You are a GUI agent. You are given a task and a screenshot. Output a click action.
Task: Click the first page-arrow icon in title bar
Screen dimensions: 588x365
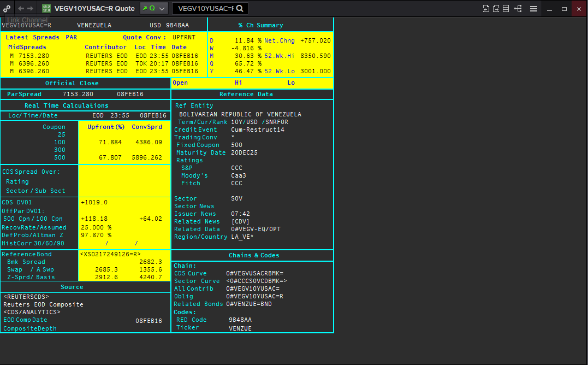(x=486, y=8)
